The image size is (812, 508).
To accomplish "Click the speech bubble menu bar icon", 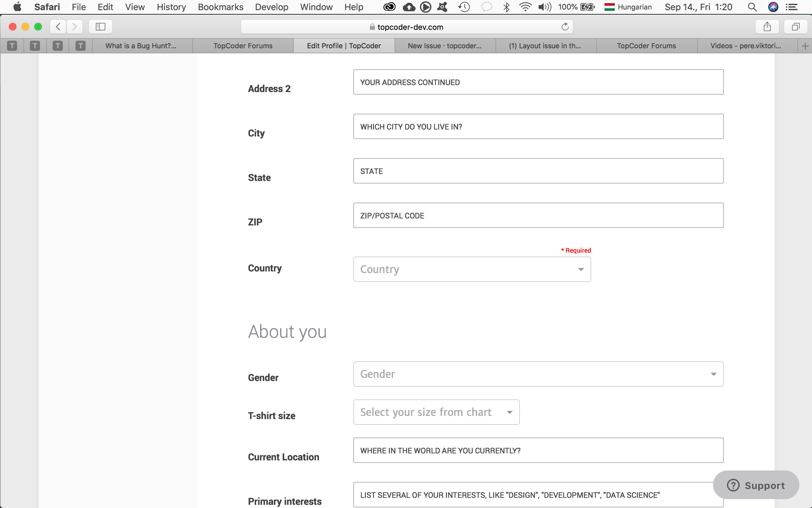I will pos(487,7).
